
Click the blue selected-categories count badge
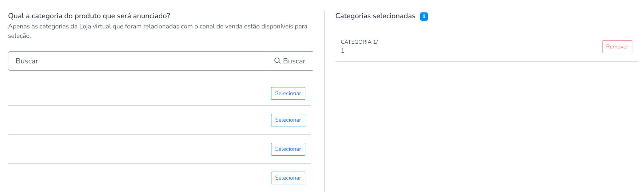(x=424, y=16)
